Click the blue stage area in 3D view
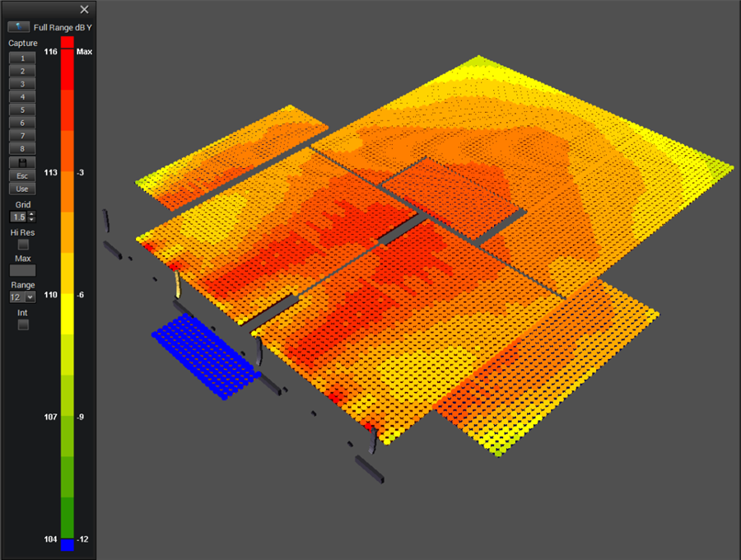The height and width of the screenshot is (560, 741). coord(206,356)
